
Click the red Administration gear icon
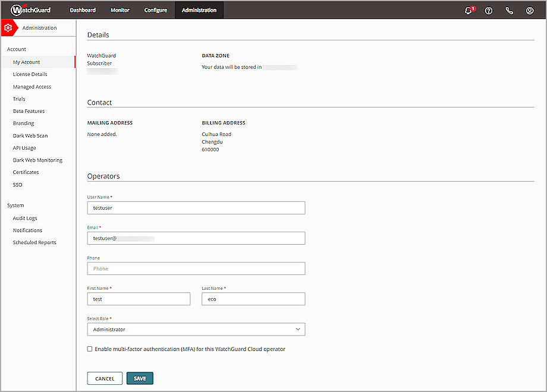[8, 28]
